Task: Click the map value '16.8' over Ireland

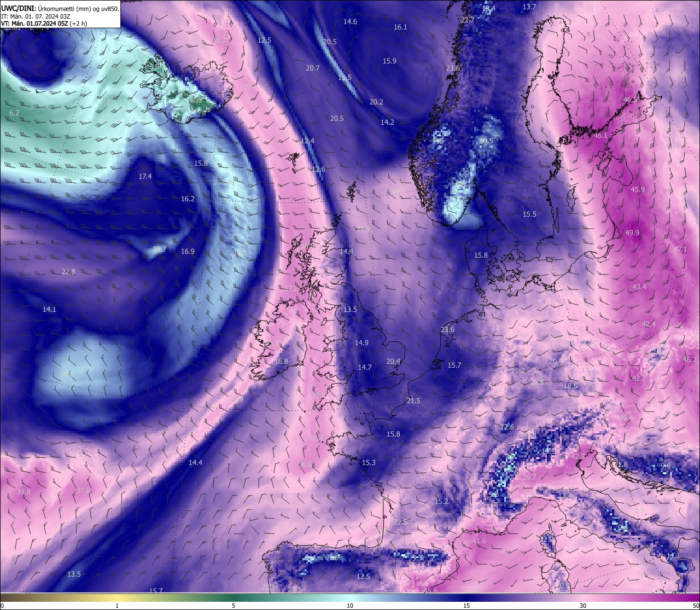Action: point(281,362)
